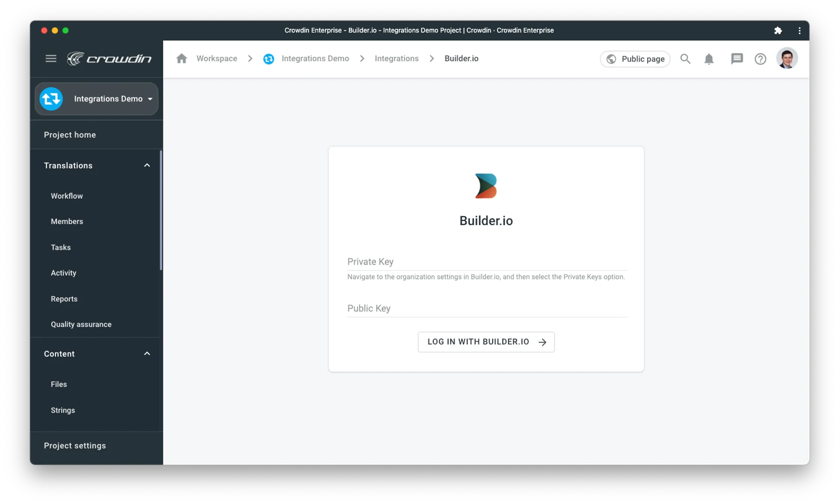Screen dimensions: 839x504
Task: Click the yellow minimize window button
Action: tap(55, 31)
